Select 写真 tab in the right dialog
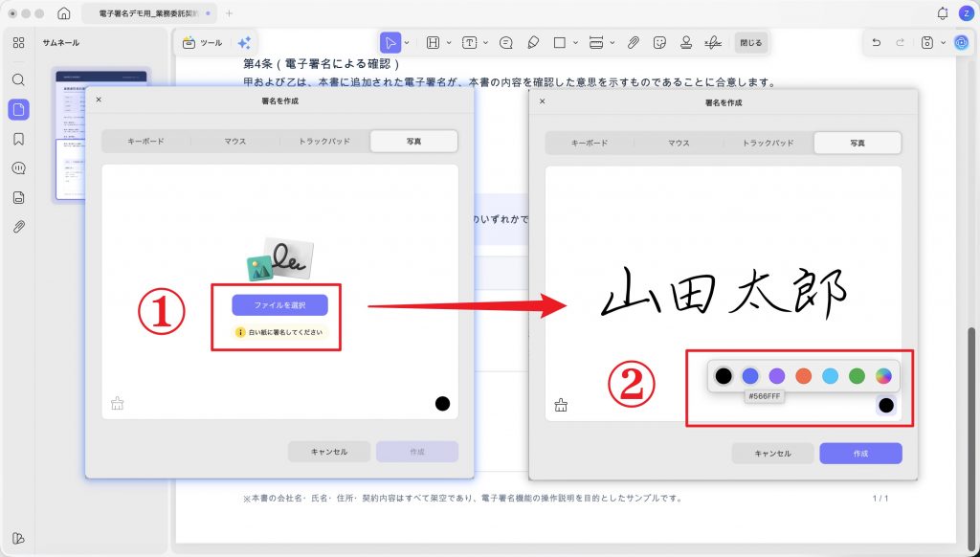 tap(857, 144)
